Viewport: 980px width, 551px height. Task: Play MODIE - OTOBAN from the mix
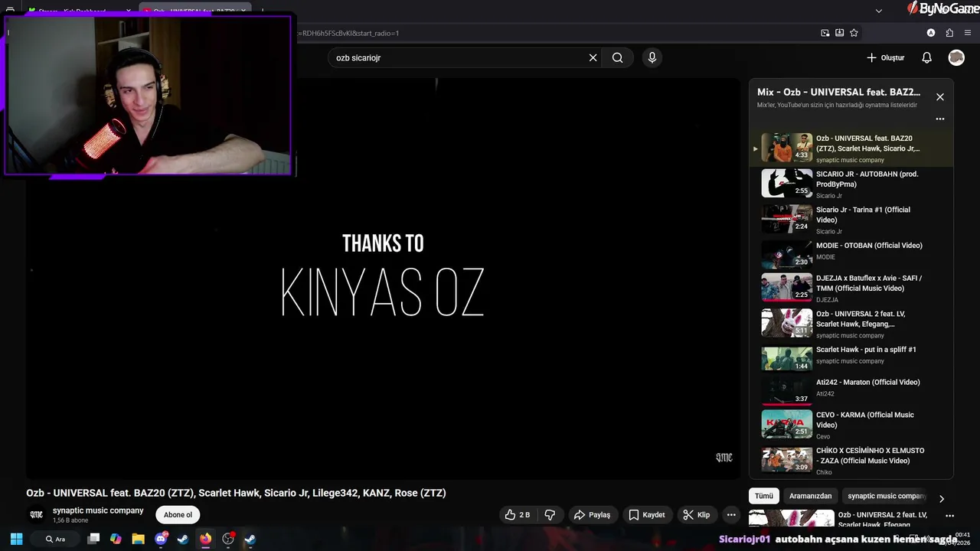point(851,254)
